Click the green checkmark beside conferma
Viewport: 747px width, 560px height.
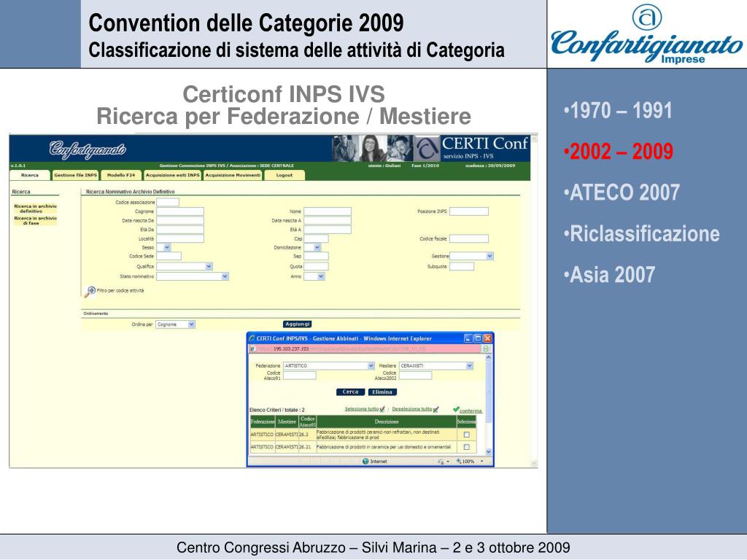coord(456,410)
